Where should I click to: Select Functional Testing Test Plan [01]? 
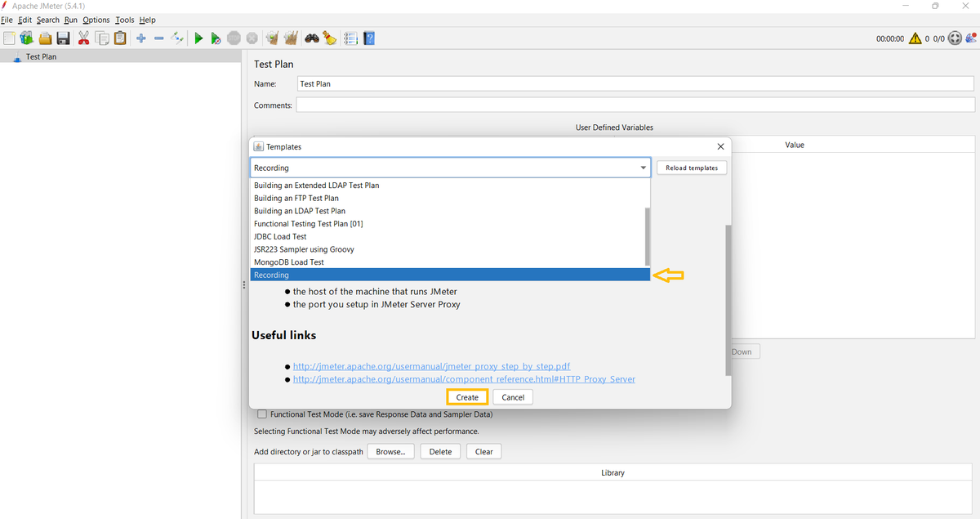click(450, 224)
